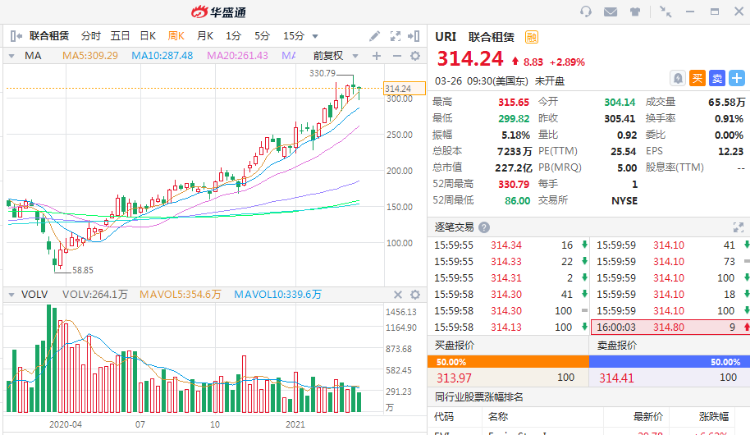Switch to 1分 chart tab
The width and height of the screenshot is (750, 435).
tap(233, 36)
